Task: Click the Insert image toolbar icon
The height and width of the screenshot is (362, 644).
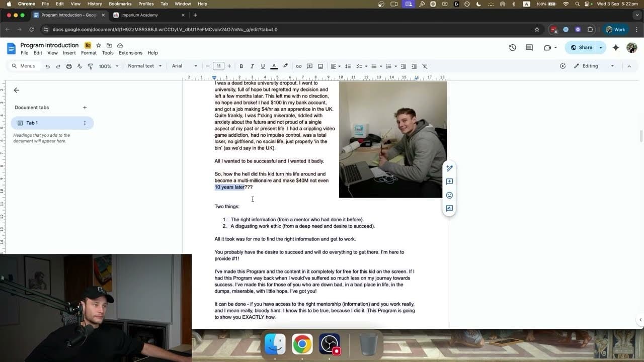Action: click(x=320, y=66)
